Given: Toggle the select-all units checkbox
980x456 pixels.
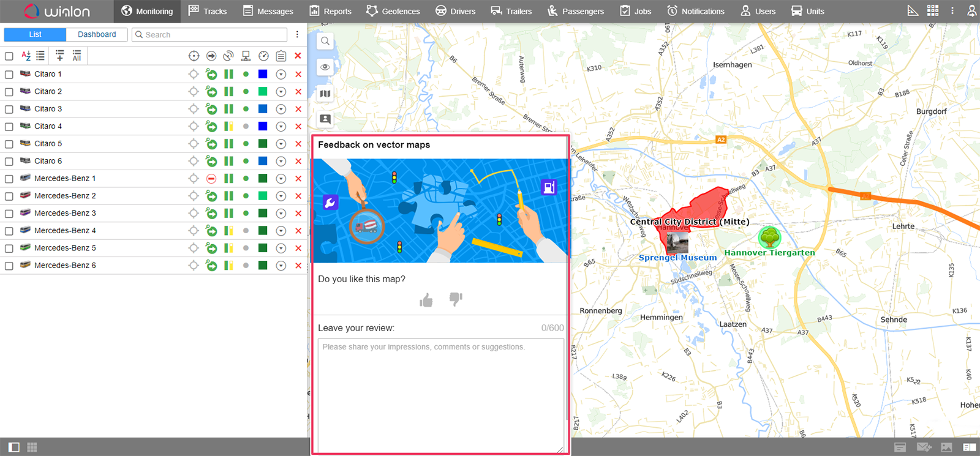Looking at the screenshot, I should pos(9,56).
